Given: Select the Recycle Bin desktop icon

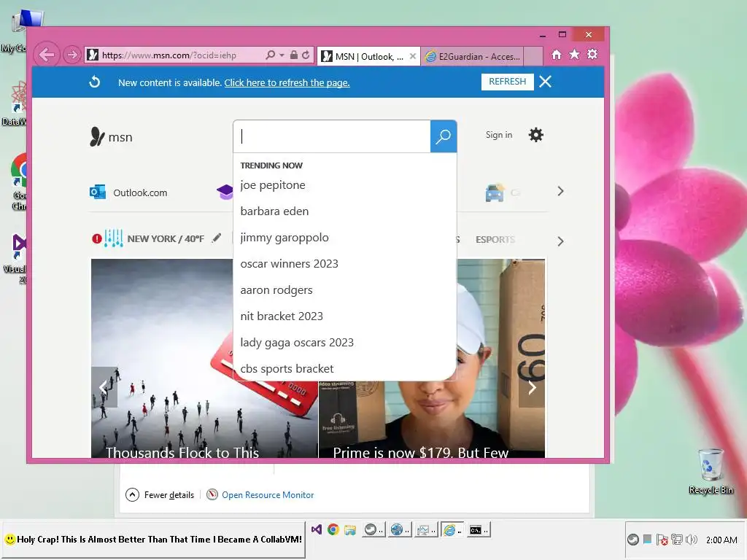Looking at the screenshot, I should coord(711,472).
